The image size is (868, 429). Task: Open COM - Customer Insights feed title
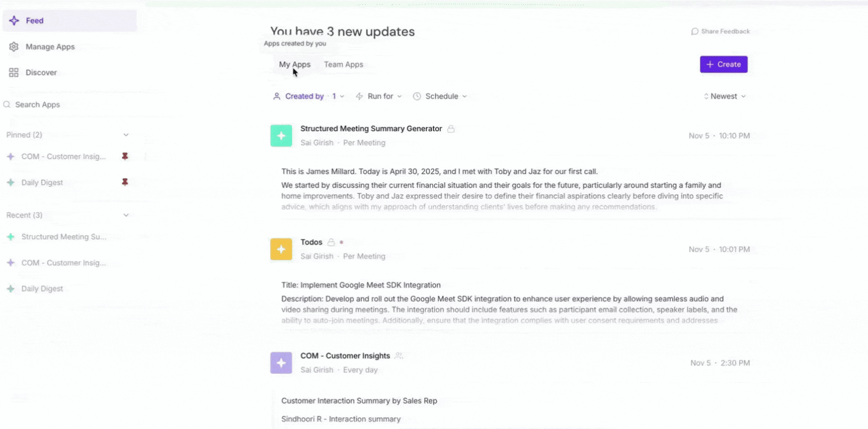tap(345, 356)
